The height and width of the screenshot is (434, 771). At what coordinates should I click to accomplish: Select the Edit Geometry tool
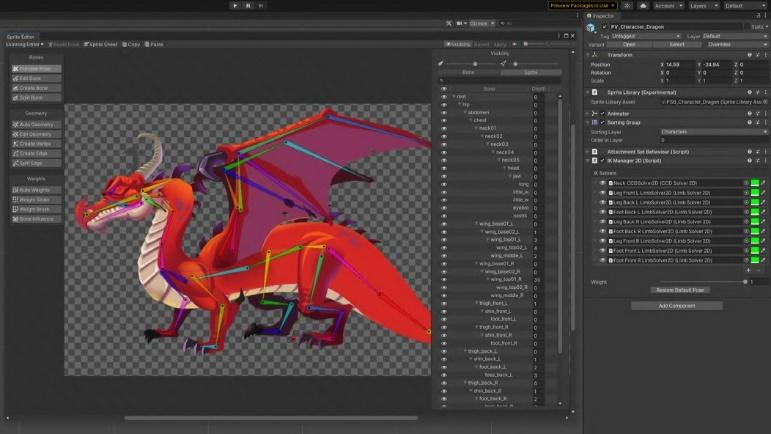click(x=36, y=134)
